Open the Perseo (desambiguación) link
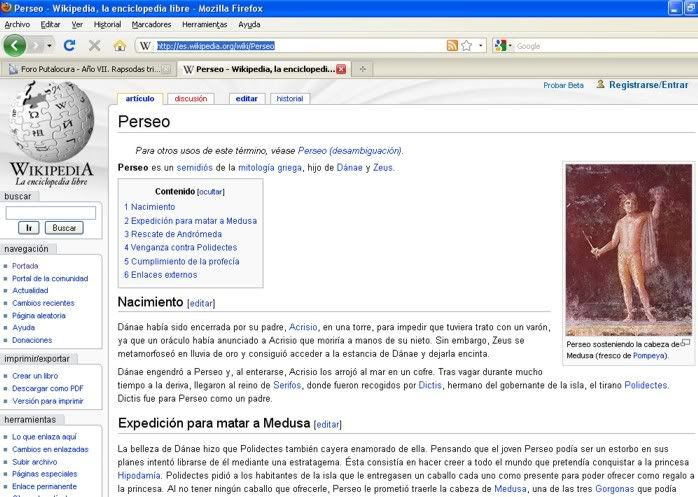Screen dimensions: 698x497 350,151
